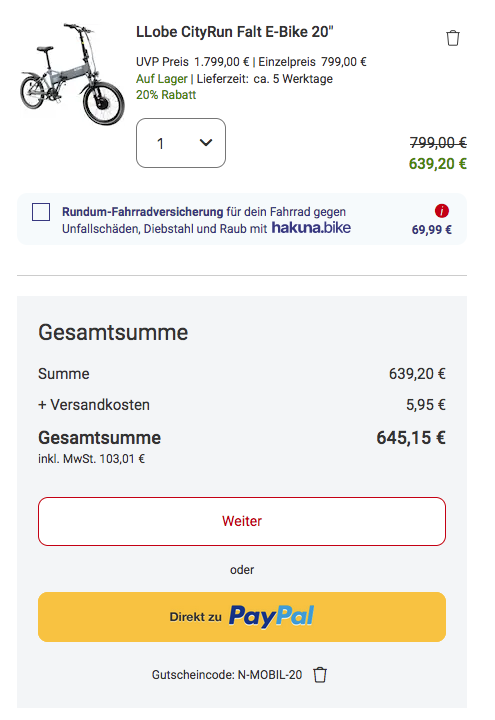Select the Gutscheincode N-MOBIL-20 label
Viewport: 495px width, 720px height.
(x=227, y=675)
